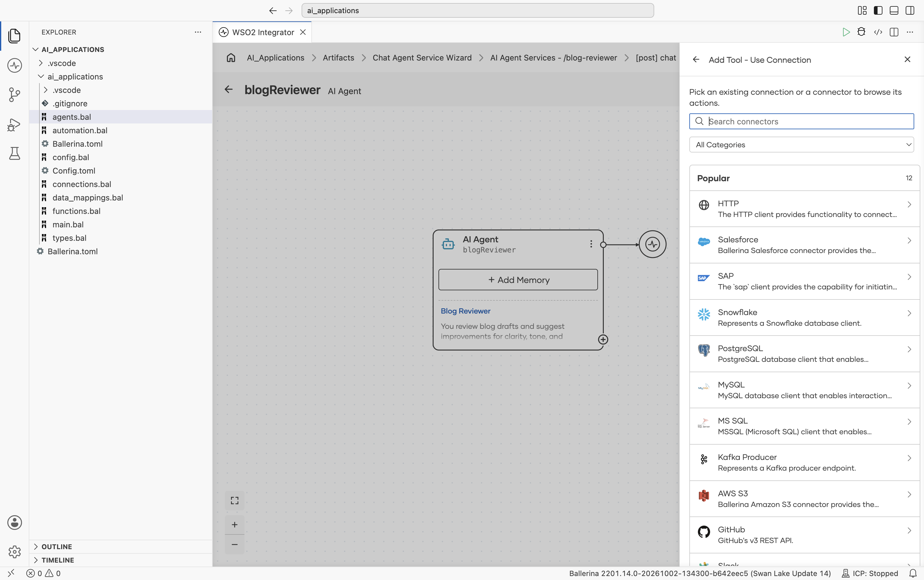Open the Salesforce connector entry
924x580 pixels.
coord(804,245)
